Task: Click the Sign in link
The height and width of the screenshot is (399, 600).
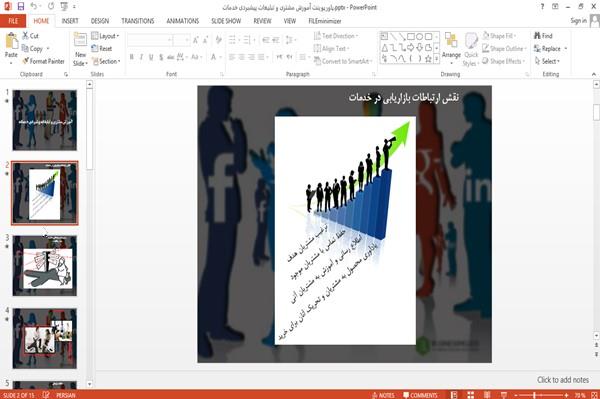Action: [x=578, y=21]
